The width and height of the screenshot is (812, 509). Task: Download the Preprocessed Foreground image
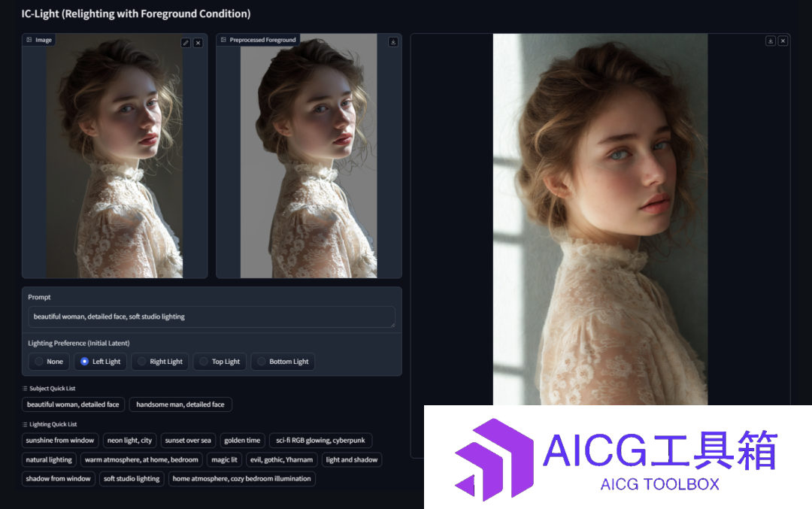tap(393, 42)
